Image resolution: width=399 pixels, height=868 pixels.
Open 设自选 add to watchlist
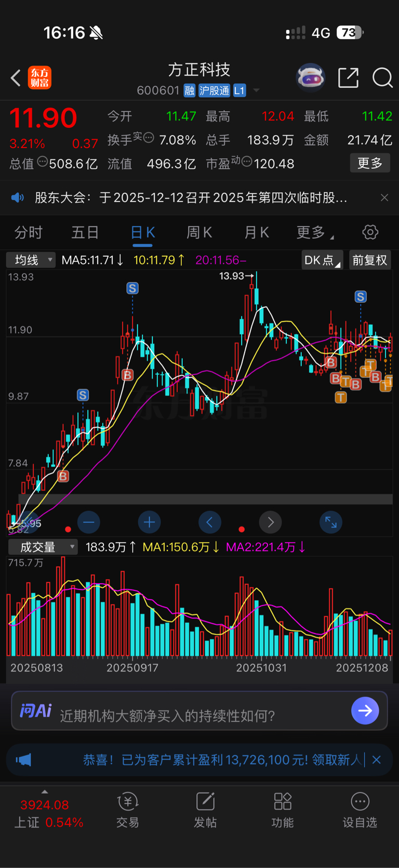click(360, 810)
